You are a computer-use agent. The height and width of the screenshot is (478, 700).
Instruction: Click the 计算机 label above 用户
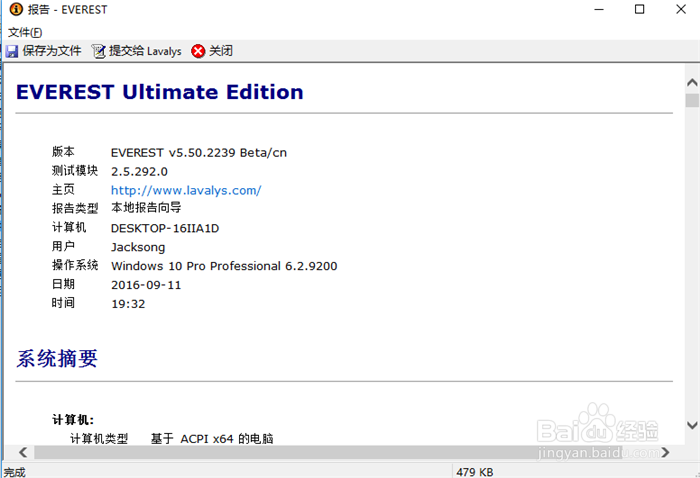coord(69,227)
